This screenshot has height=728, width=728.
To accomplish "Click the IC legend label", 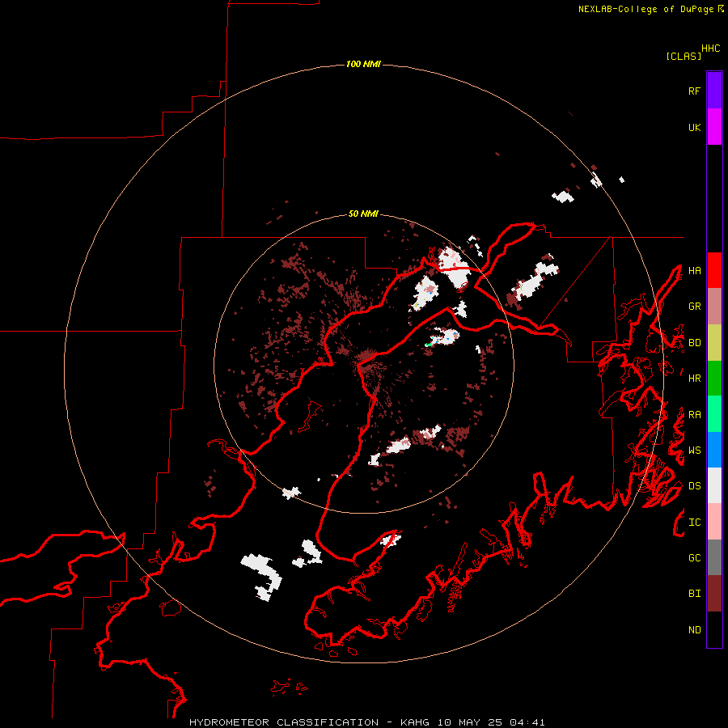I will pyautogui.click(x=694, y=523).
